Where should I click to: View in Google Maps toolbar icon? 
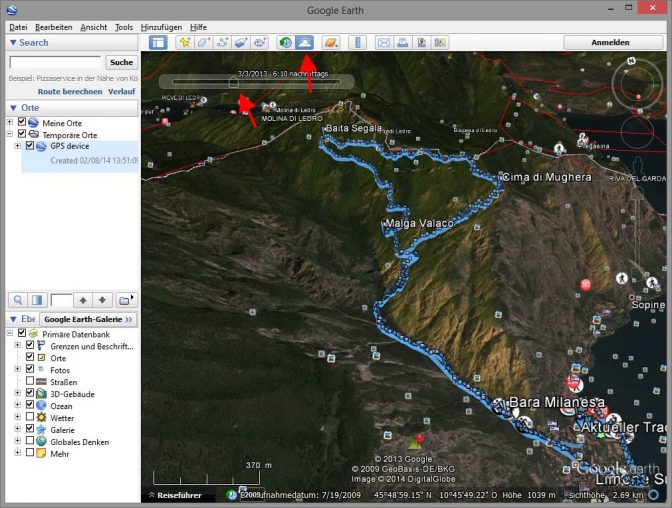coord(440,42)
